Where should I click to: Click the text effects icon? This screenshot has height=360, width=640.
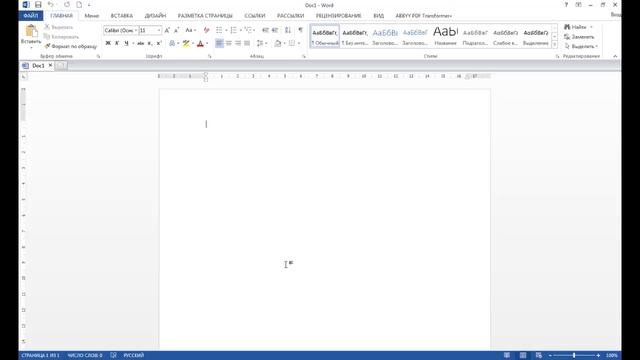pyautogui.click(x=172, y=43)
